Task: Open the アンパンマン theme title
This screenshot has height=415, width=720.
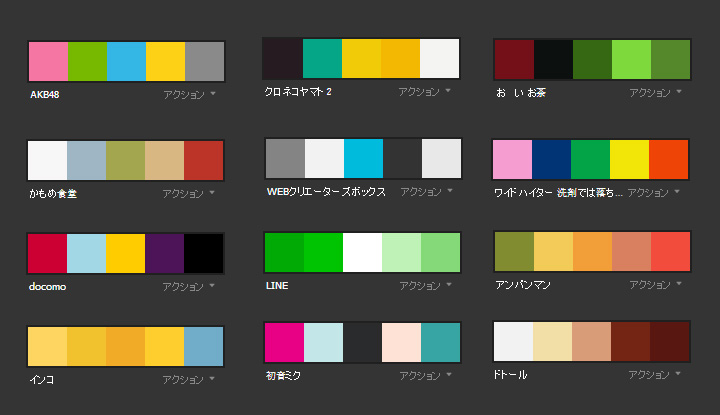Action: tap(523, 285)
